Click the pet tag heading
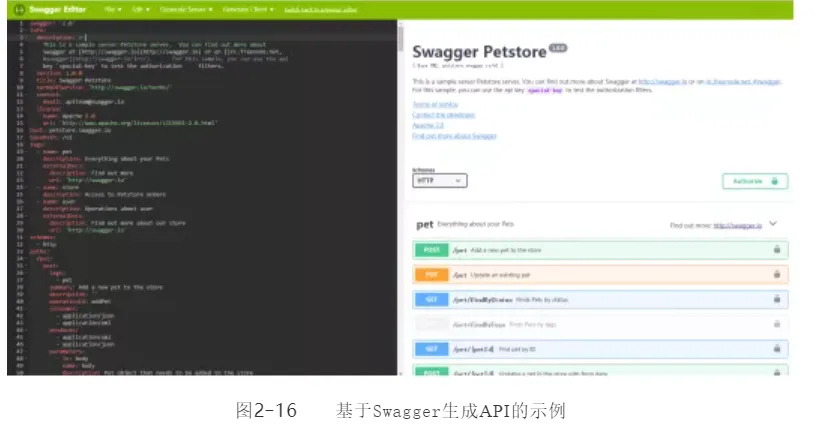 pyautogui.click(x=425, y=225)
